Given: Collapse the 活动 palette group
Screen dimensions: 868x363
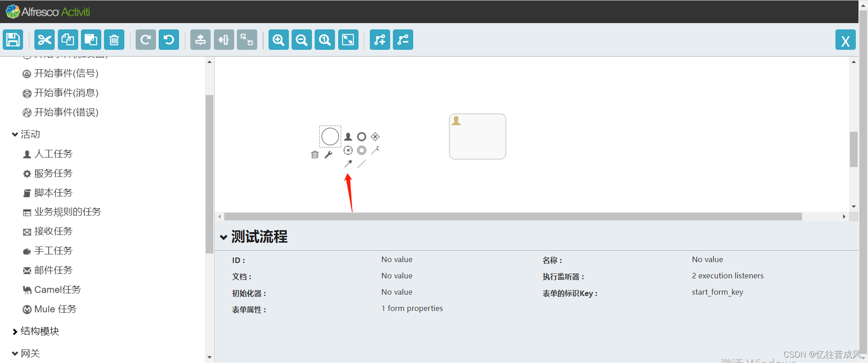Looking at the screenshot, I should (26, 134).
